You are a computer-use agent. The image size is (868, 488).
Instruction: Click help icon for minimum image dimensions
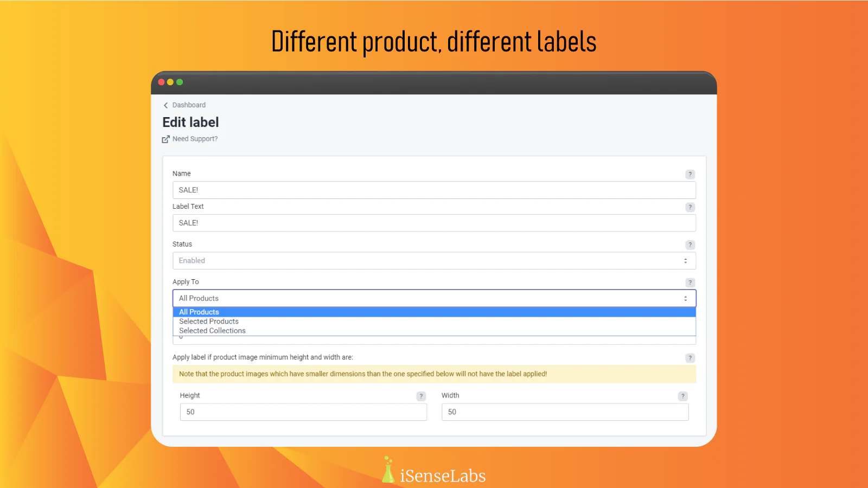pyautogui.click(x=690, y=358)
